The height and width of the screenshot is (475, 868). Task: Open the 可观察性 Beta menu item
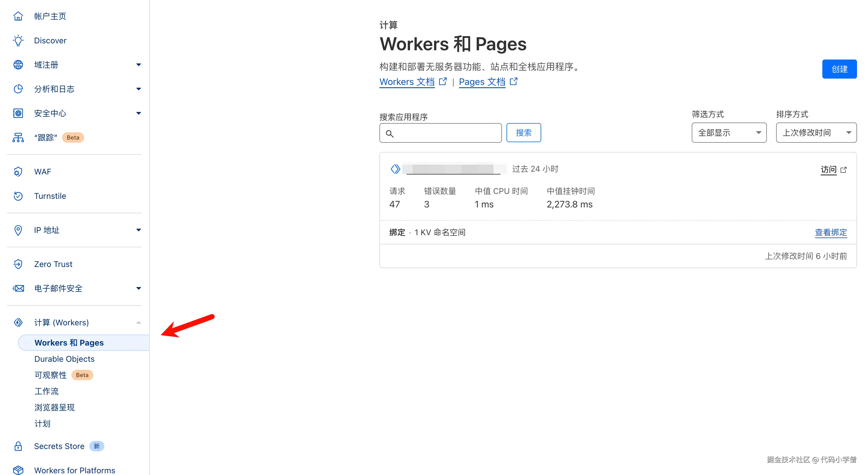pyautogui.click(x=51, y=375)
